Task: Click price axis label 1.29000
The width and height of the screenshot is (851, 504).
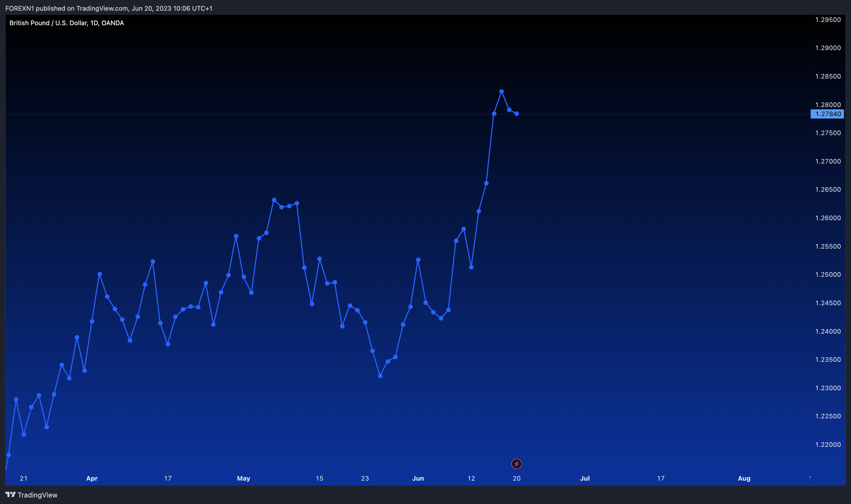Action: click(828, 48)
